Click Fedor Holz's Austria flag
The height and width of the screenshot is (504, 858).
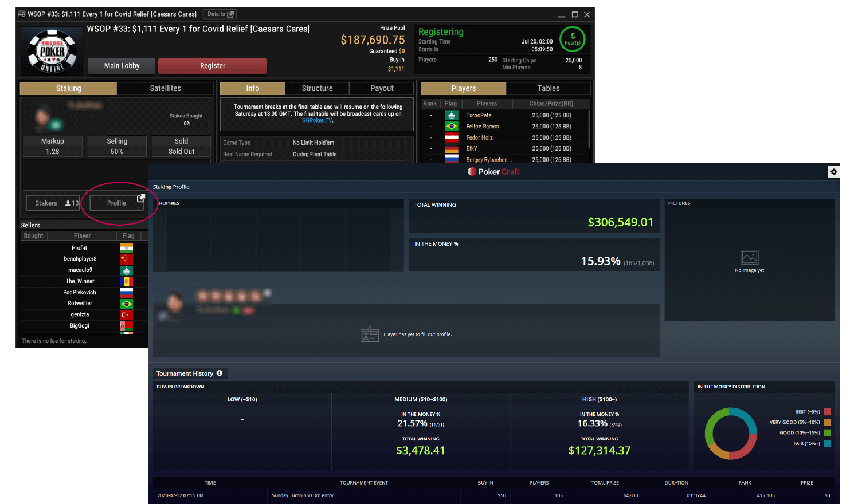pyautogui.click(x=452, y=137)
